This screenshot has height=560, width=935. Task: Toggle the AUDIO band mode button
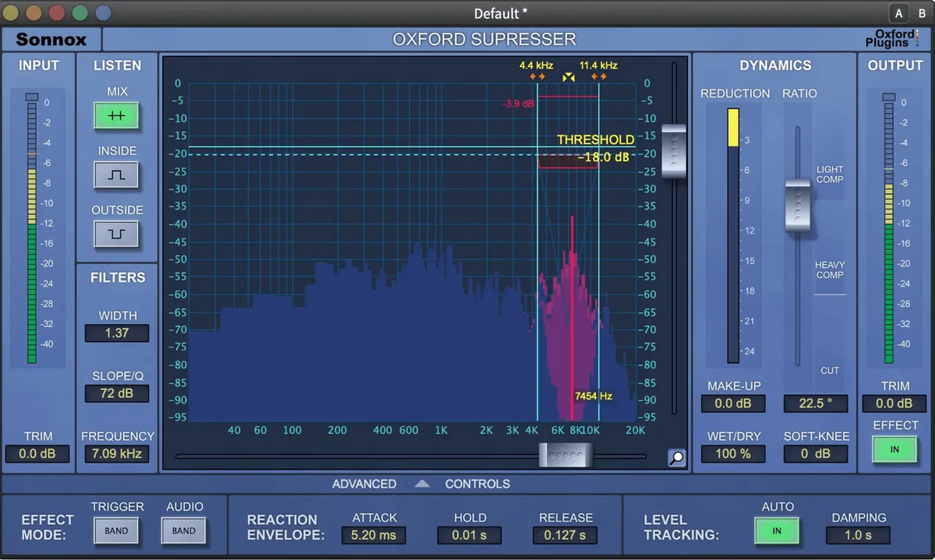pos(184,531)
